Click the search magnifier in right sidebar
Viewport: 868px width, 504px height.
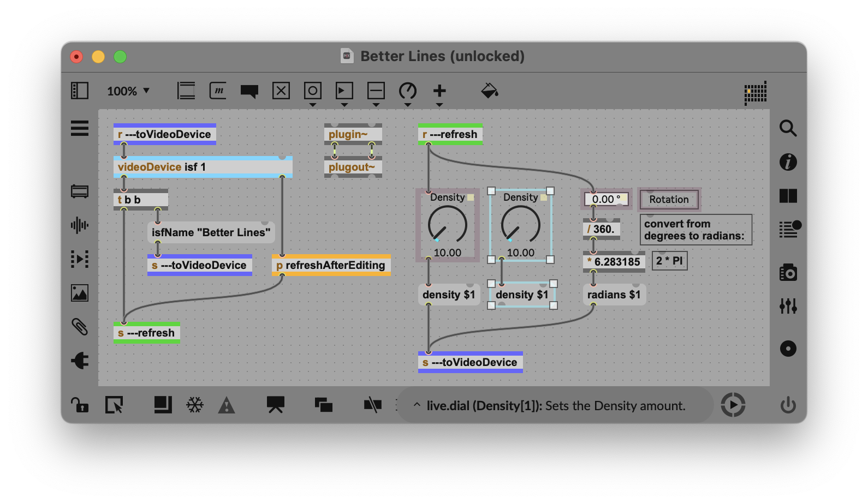[788, 128]
